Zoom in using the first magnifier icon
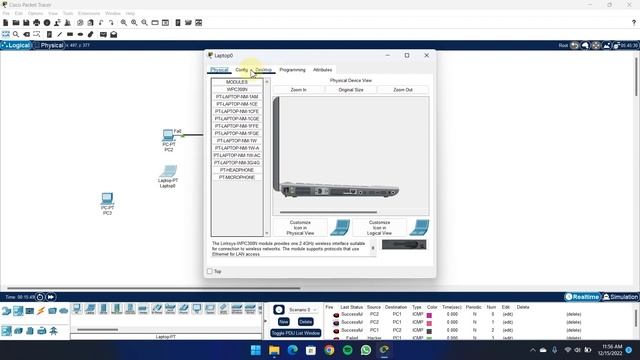Screen dimensions: 640x360 click(124, 23)
